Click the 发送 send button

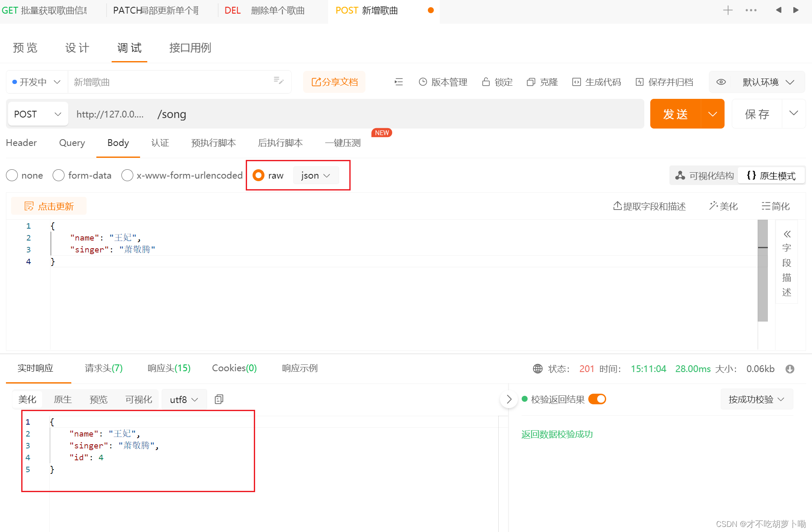[x=676, y=114]
